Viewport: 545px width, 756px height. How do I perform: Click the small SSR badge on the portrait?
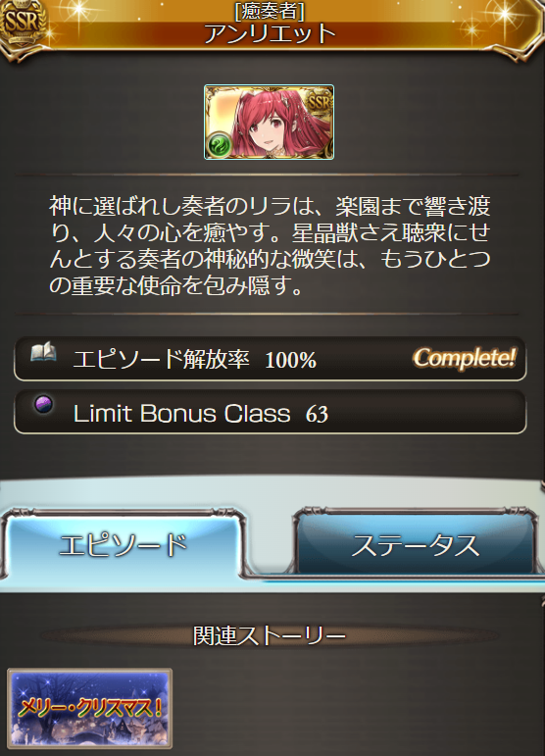pyautogui.click(x=320, y=101)
